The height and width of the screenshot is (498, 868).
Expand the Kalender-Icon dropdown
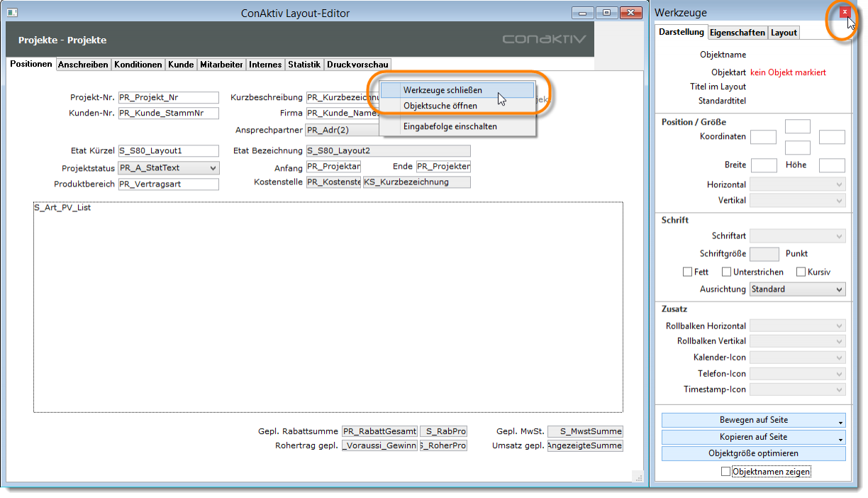797,358
